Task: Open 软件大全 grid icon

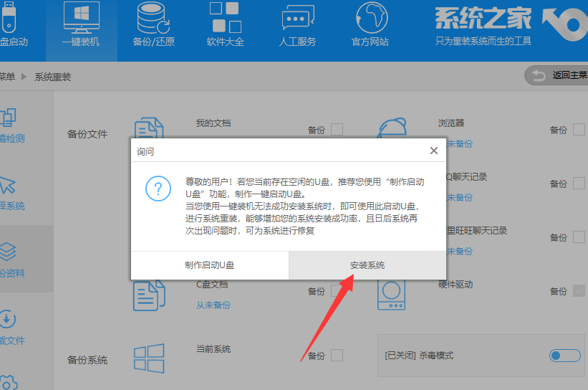Action: 225,17
